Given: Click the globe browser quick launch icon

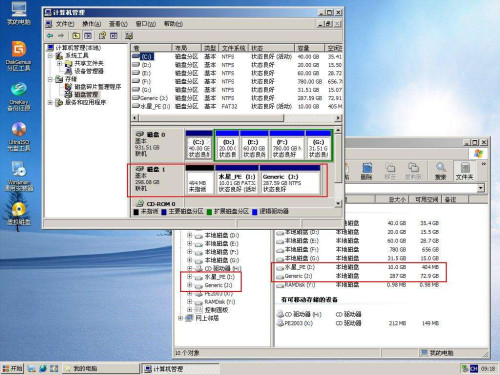Looking at the screenshot, I should 43,368.
